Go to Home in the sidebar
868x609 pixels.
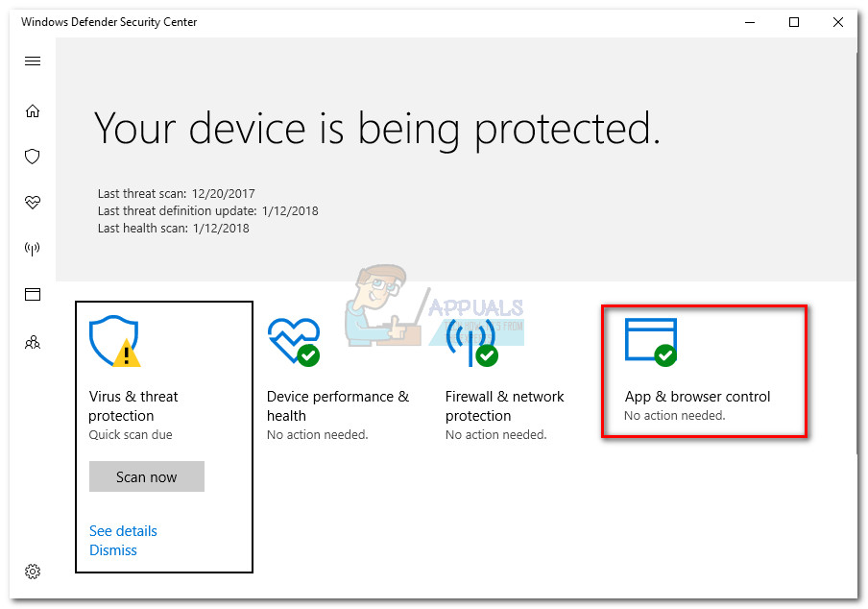pyautogui.click(x=33, y=110)
